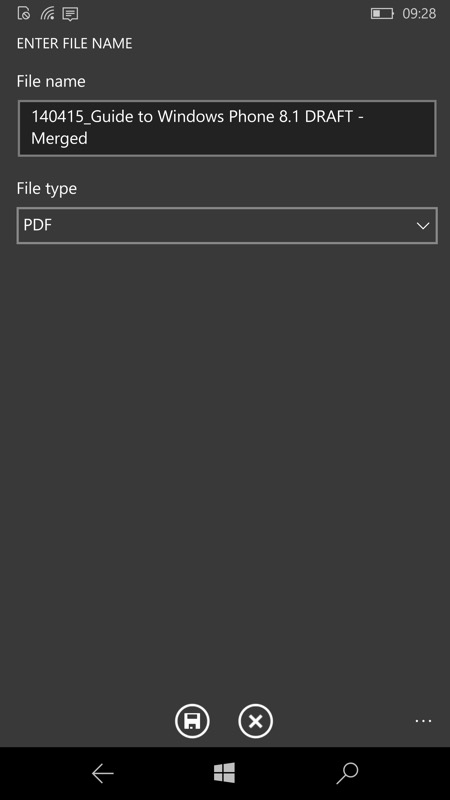Tap the 09:28 clock in status bar
The height and width of the screenshot is (800, 450).
pos(419,14)
